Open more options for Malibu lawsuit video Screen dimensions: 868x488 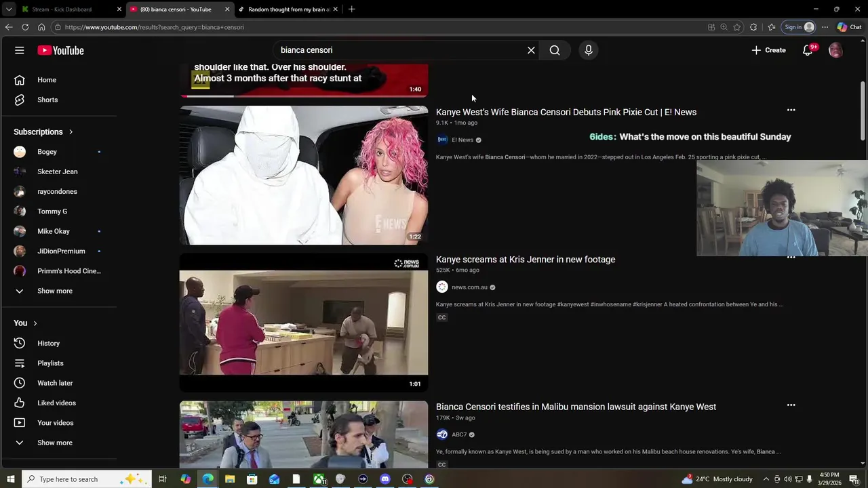tap(791, 405)
